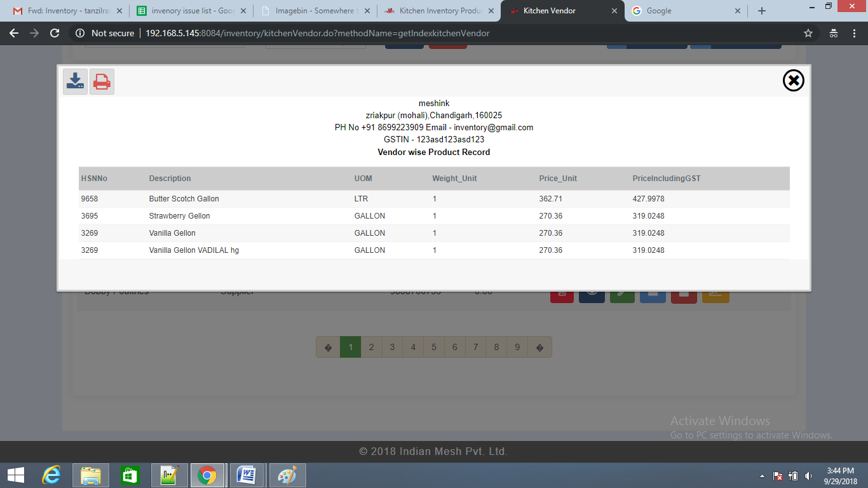Open the clock showing 3:44 PM
Viewport: 868px width, 488px height.
click(840, 475)
